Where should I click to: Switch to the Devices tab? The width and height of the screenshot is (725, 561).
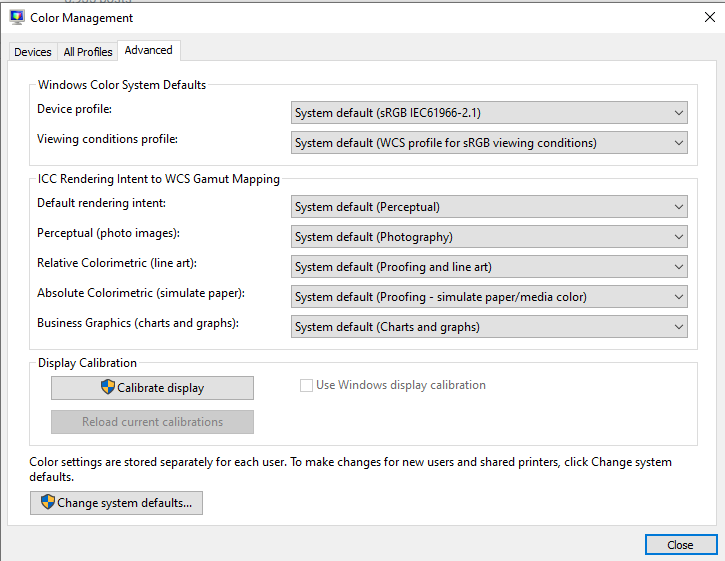coord(33,52)
